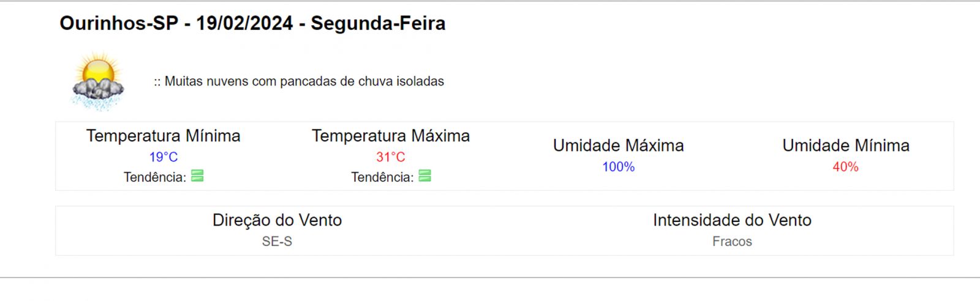Viewport: 980px width, 301px height.
Task: Click the maximum temperature trend icon
Action: coord(425,176)
